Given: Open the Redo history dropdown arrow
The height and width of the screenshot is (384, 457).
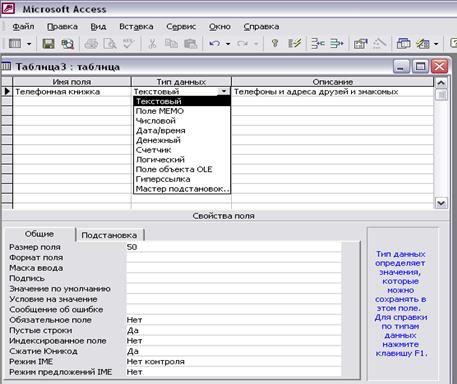Looking at the screenshot, I should (x=256, y=44).
